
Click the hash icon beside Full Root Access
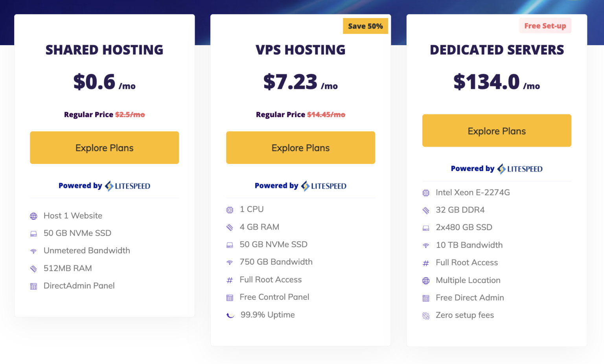(x=230, y=279)
